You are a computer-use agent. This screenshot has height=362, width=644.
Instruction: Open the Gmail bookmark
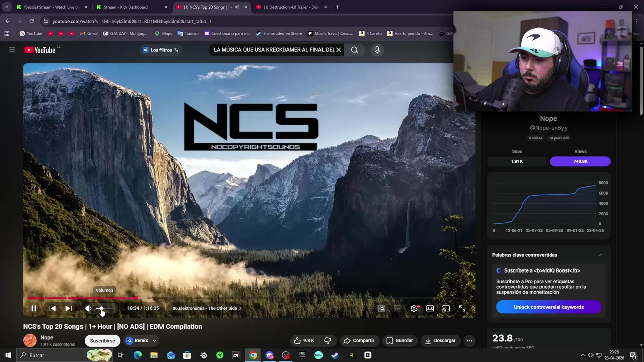[89, 34]
